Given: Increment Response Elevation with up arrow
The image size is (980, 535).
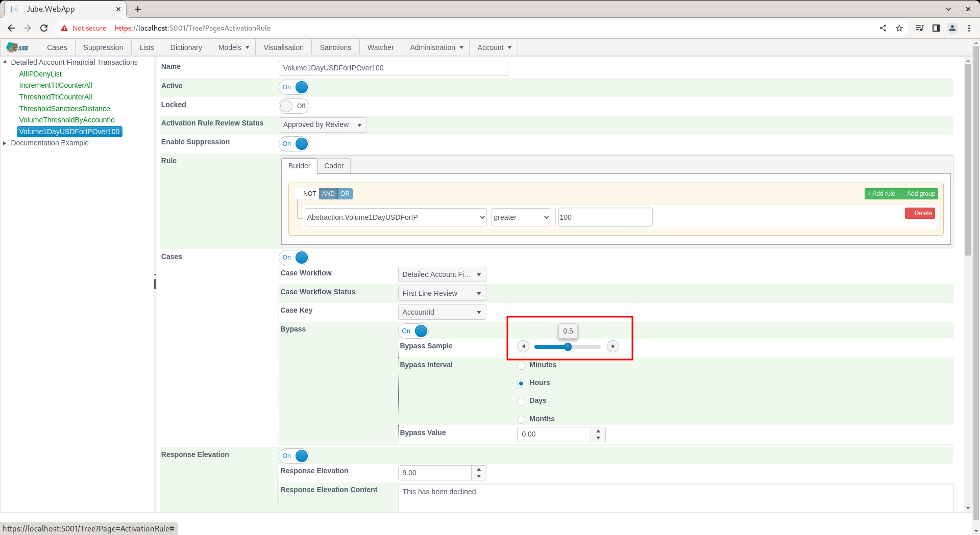Looking at the screenshot, I should [x=479, y=469].
